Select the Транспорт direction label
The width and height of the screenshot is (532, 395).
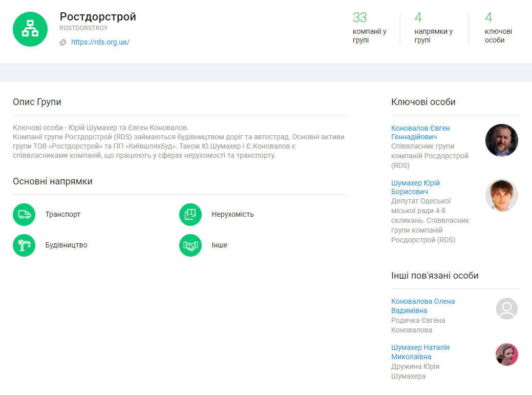click(x=62, y=215)
